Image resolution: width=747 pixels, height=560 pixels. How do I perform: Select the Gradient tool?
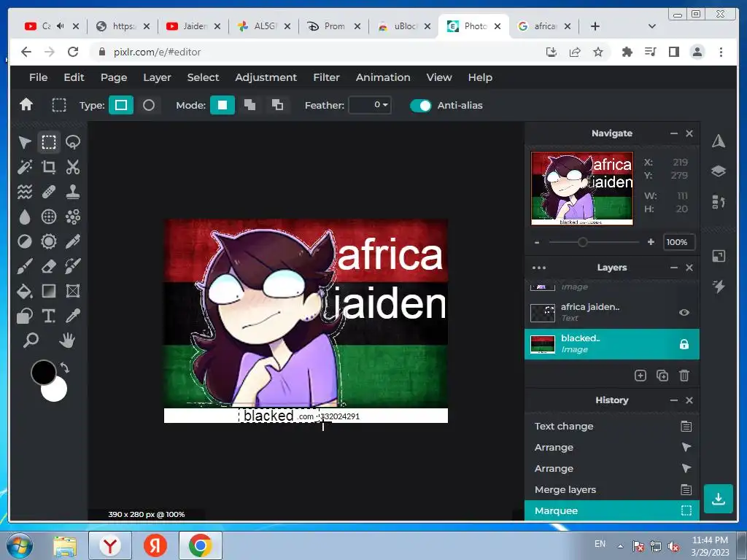(49, 291)
